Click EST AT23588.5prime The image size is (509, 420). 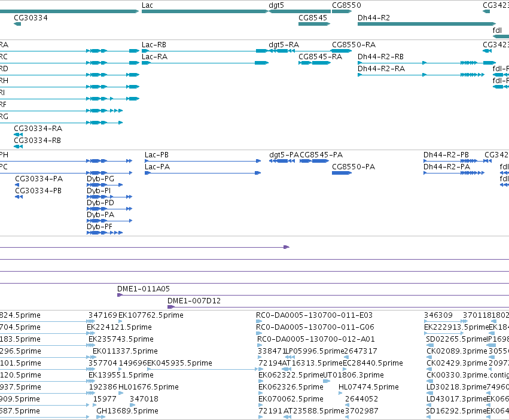pyautogui.click(x=313, y=411)
